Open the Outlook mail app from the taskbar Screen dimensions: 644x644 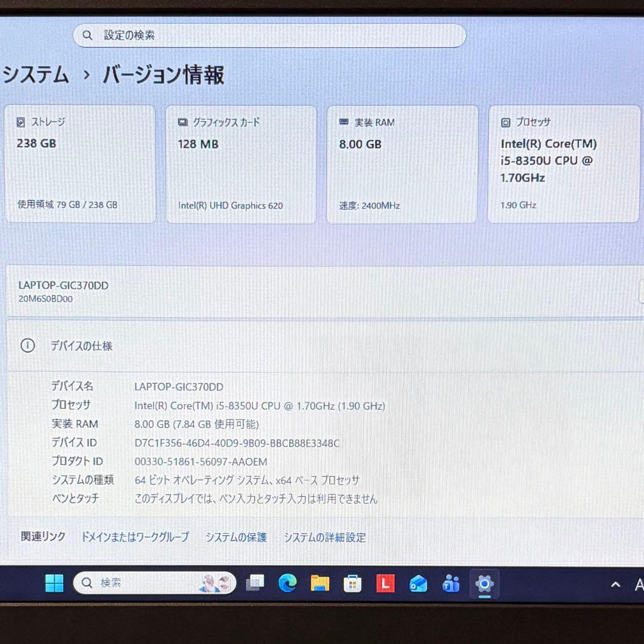coord(418,584)
